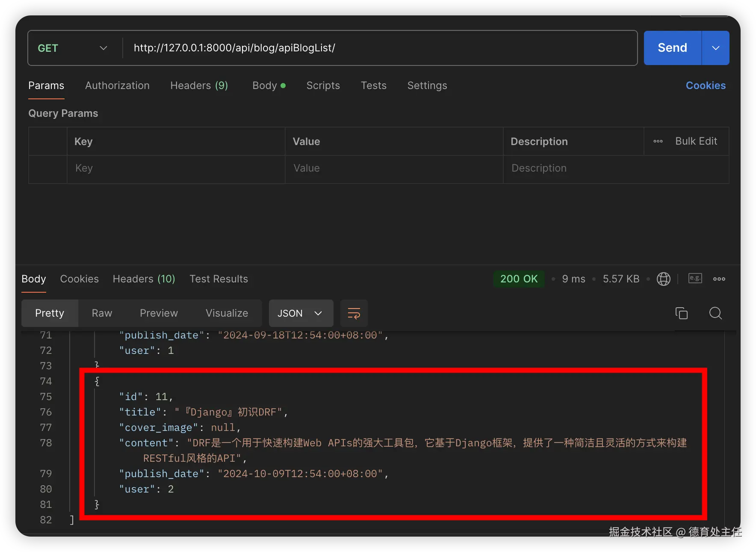Open the request Headers (9) tab
The image size is (756, 552).
(199, 86)
